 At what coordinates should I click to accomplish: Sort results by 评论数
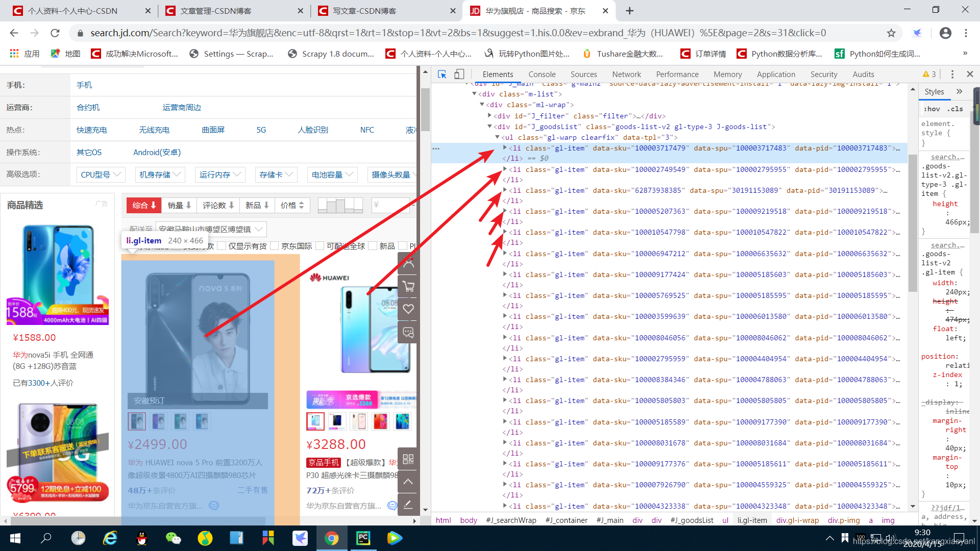[x=218, y=205]
